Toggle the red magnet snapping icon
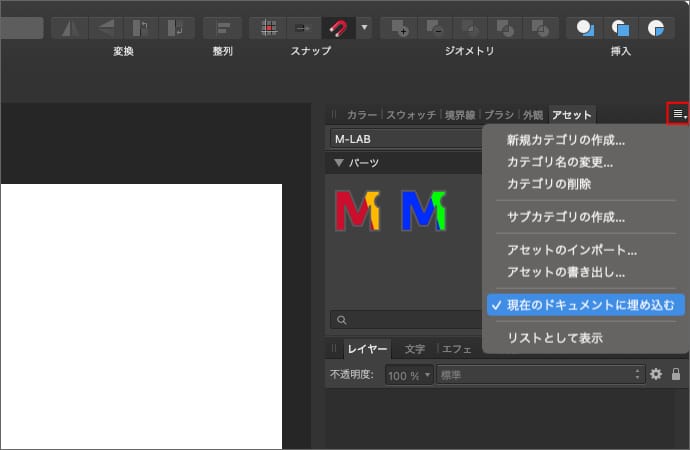Image resolution: width=690 pixels, height=450 pixels. coord(337,27)
